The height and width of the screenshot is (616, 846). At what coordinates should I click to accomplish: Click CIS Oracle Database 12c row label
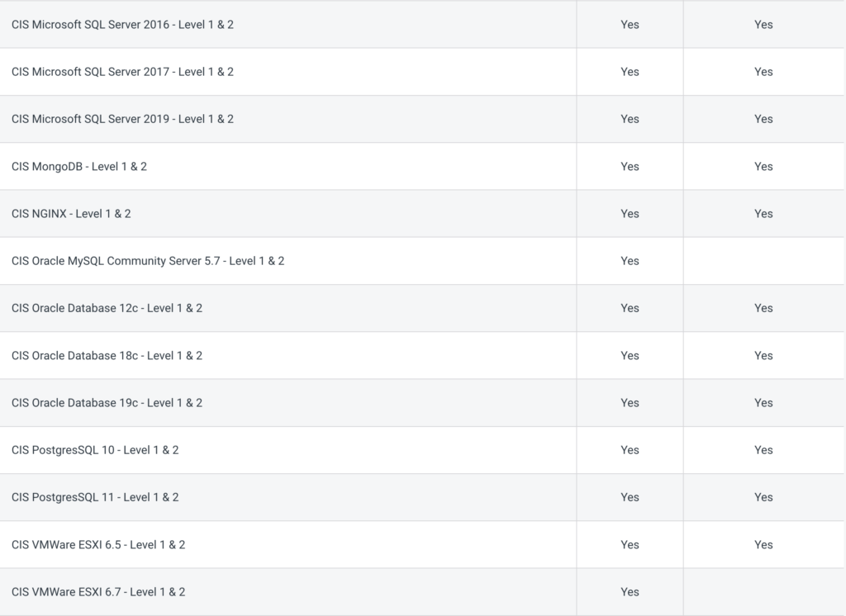click(x=107, y=308)
